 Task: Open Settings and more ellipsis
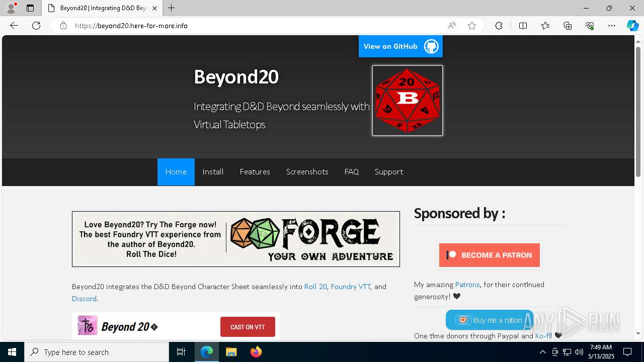coord(612,26)
